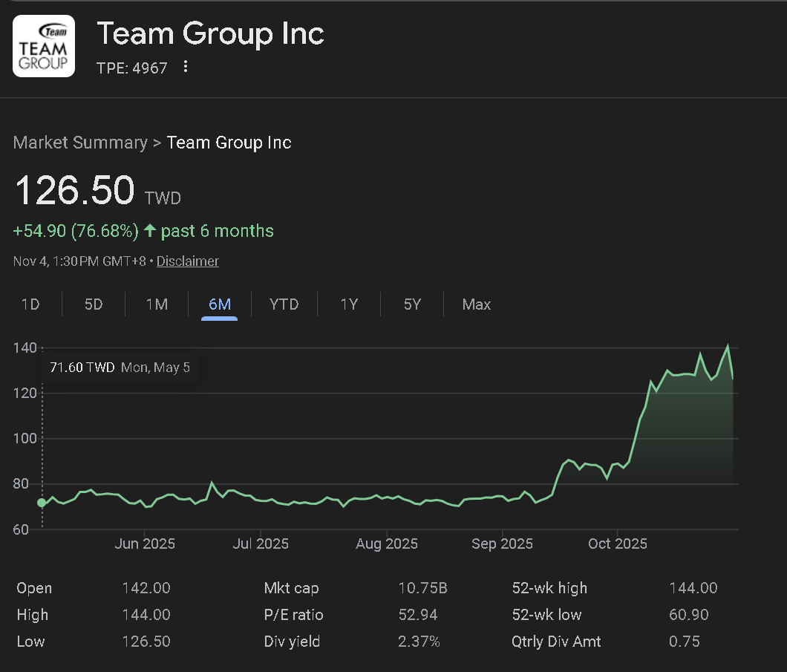Click the Qtrly Div Amt label
Screen dimensions: 787x672
[556, 641]
